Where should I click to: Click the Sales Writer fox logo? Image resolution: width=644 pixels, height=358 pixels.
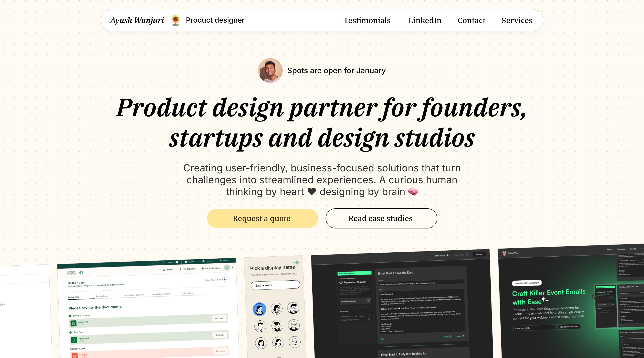point(504,253)
